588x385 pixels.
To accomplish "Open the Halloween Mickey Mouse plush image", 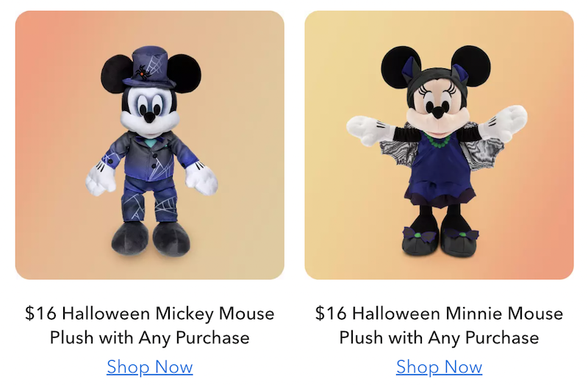I will (x=150, y=145).
